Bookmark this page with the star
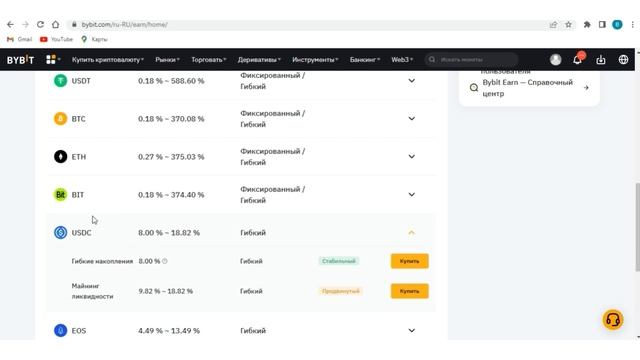640x360 pixels. (x=568, y=24)
